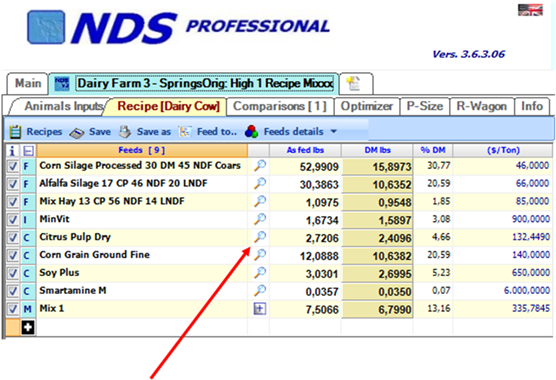Open the P-Size tab
The height and width of the screenshot is (380, 556).
tap(424, 106)
